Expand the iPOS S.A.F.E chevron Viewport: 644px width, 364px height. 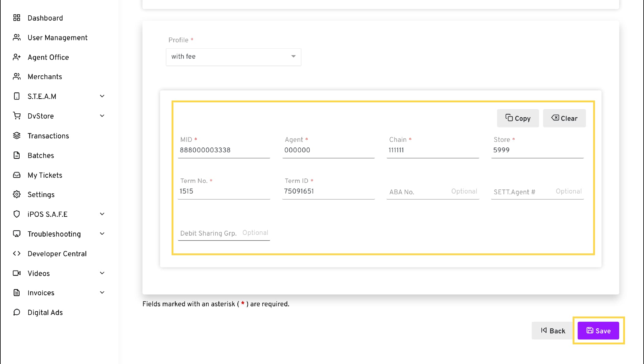pos(102,214)
